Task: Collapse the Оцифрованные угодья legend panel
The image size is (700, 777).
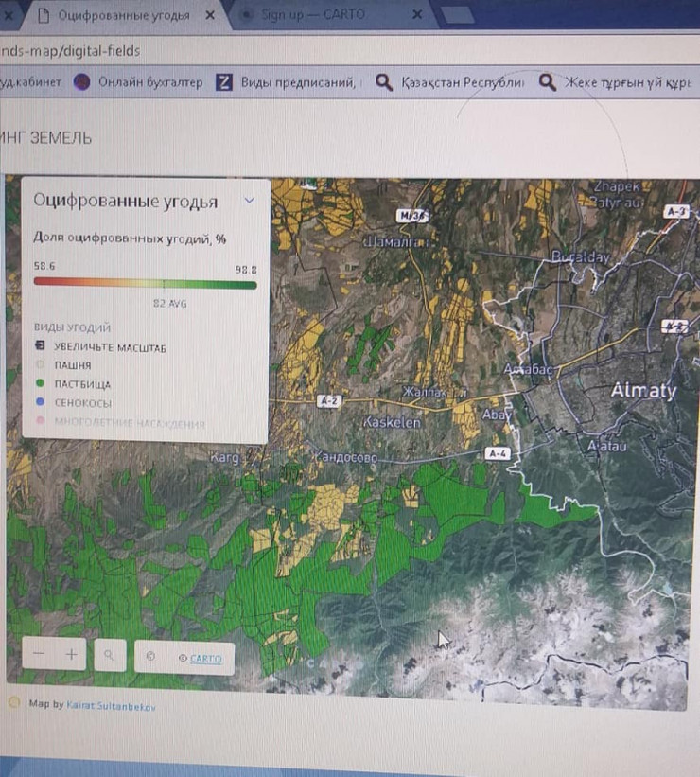Action: [x=249, y=201]
